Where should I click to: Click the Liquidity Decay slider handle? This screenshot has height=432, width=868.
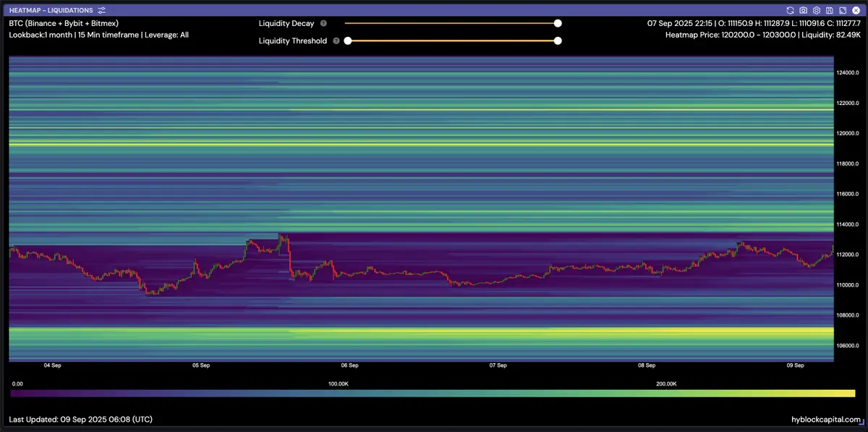pos(558,23)
